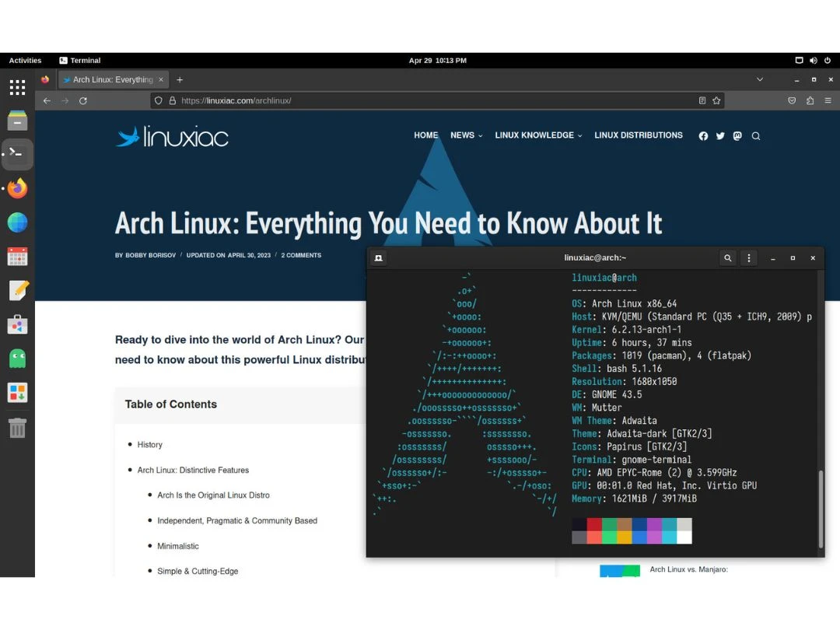Open the terminal three-dot menu
This screenshot has width=840, height=630.
(x=749, y=258)
